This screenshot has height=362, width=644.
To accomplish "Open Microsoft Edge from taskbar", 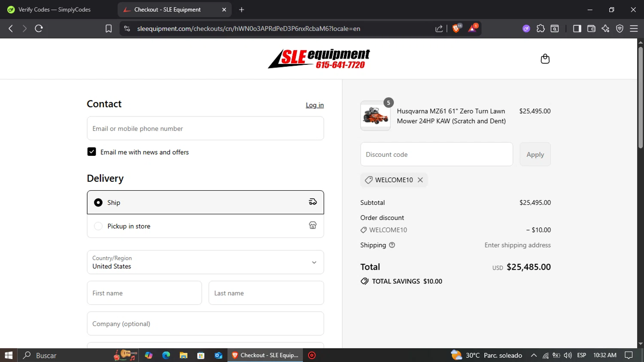I will (166, 355).
